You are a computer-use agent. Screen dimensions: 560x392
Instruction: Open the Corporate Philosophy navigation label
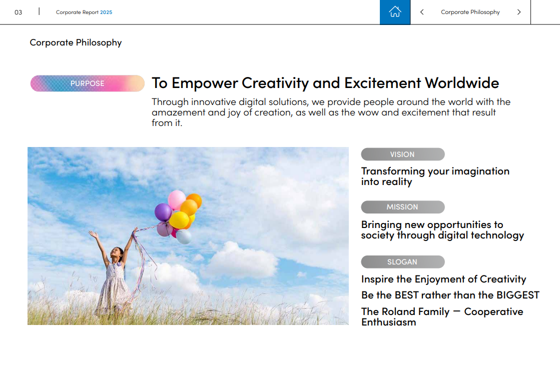[x=470, y=12]
